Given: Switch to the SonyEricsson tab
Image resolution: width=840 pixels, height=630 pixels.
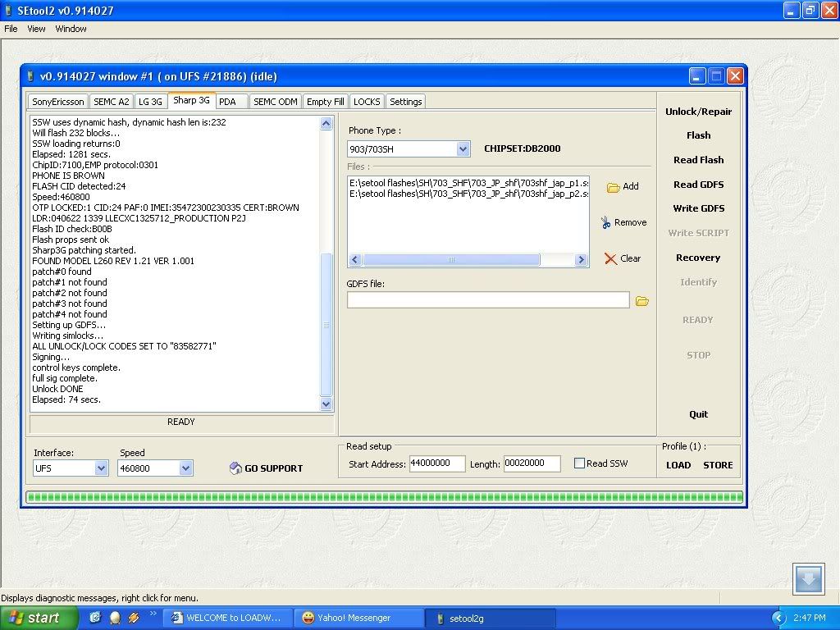Looking at the screenshot, I should [58, 102].
